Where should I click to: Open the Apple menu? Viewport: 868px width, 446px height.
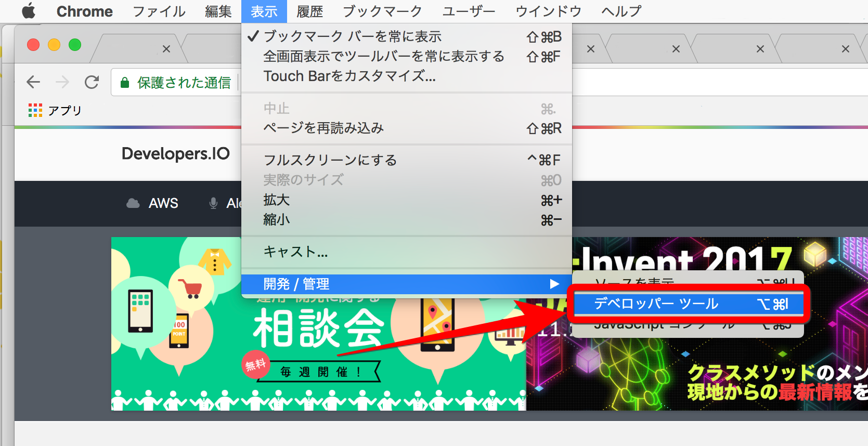pos(29,11)
